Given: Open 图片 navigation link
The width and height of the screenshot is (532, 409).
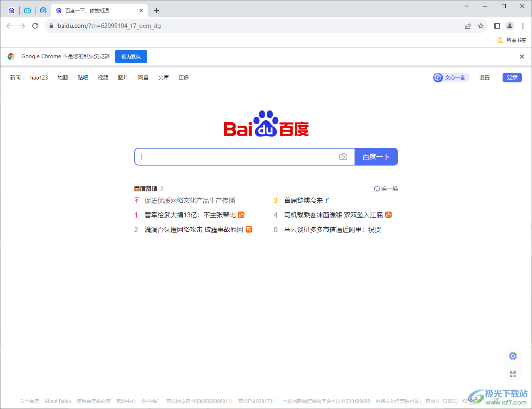Looking at the screenshot, I should click(x=123, y=78).
